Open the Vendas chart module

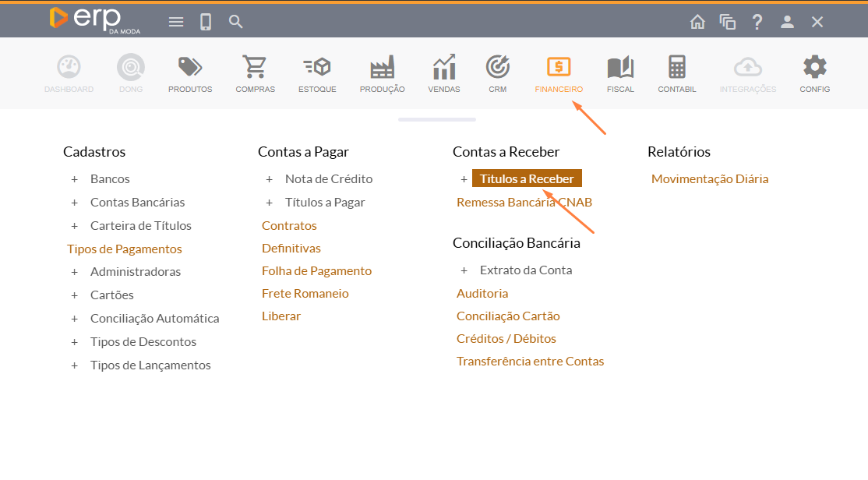(x=443, y=73)
